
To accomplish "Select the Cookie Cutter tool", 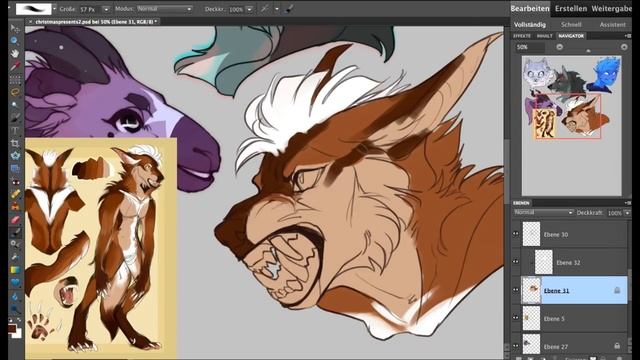I will click(x=15, y=156).
